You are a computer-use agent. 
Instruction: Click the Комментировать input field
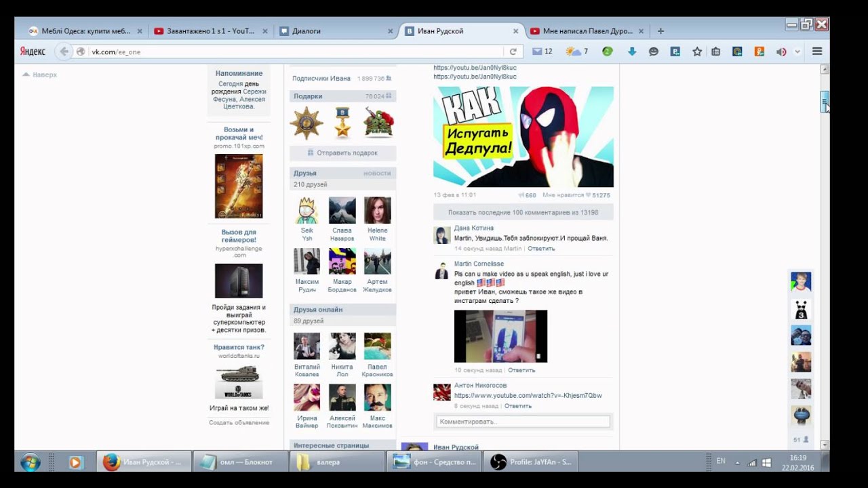click(x=524, y=422)
